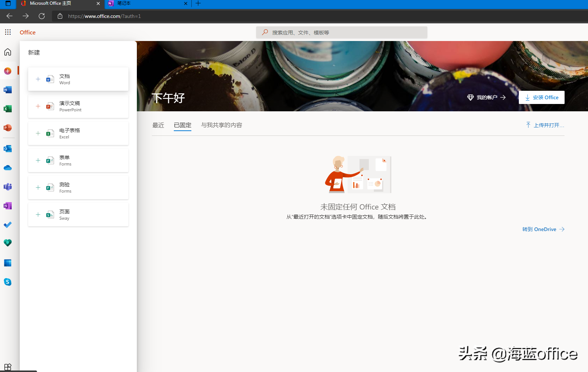Image resolution: width=588 pixels, height=372 pixels.
Task: Switch to Microsoft Office 主页 tab
Action: [60, 3]
